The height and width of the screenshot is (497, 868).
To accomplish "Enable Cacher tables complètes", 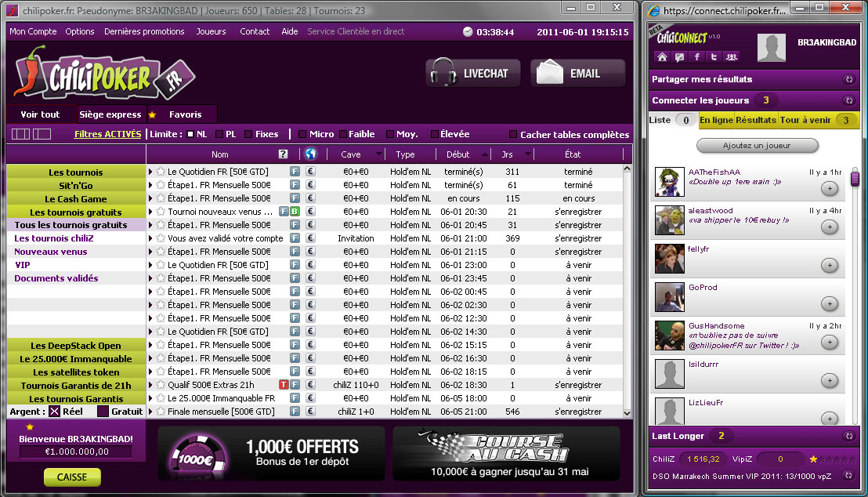I will (513, 134).
